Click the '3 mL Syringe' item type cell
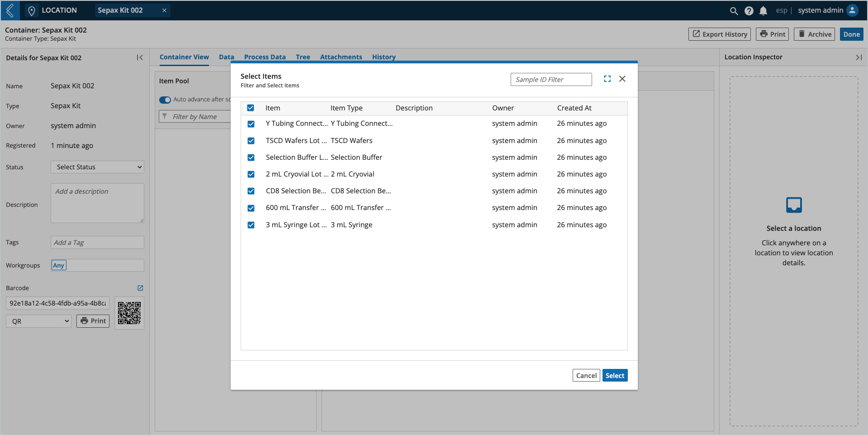868x435 pixels. (351, 225)
